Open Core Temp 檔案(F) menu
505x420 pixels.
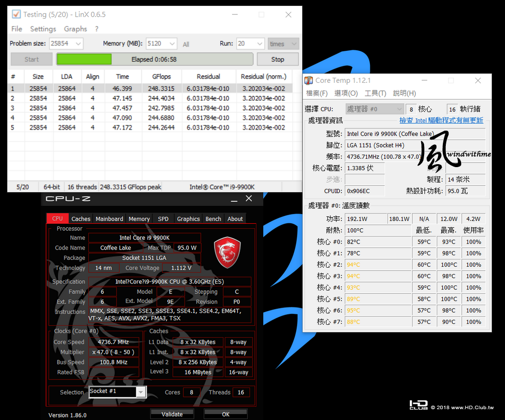click(x=317, y=93)
